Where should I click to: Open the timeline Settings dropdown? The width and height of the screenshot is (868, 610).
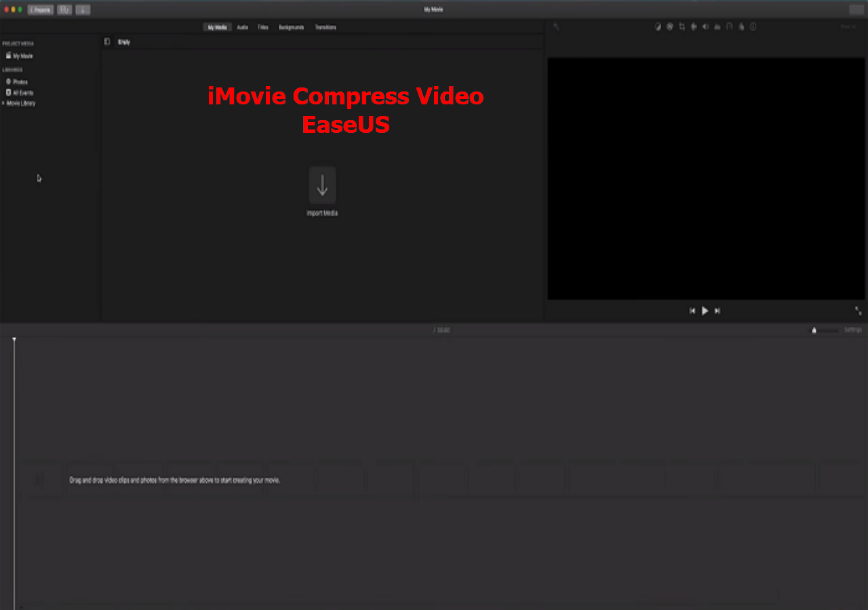(852, 330)
